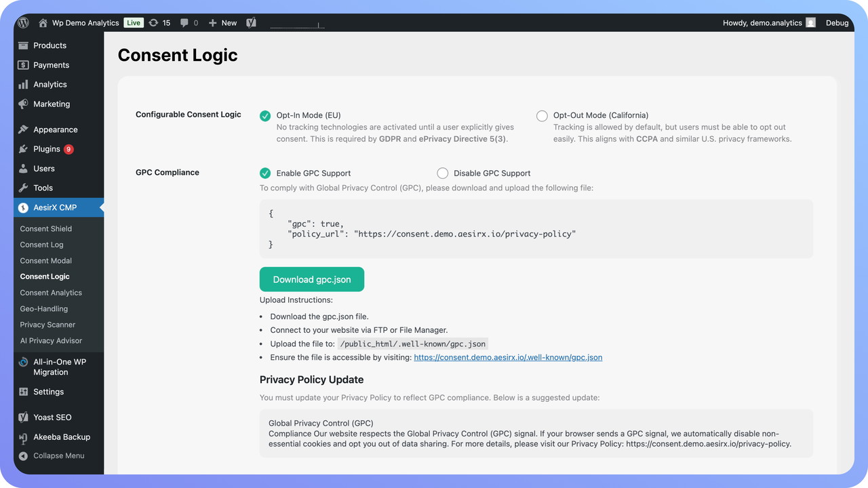Select Opt-In Mode (EU) radio

[x=265, y=116]
